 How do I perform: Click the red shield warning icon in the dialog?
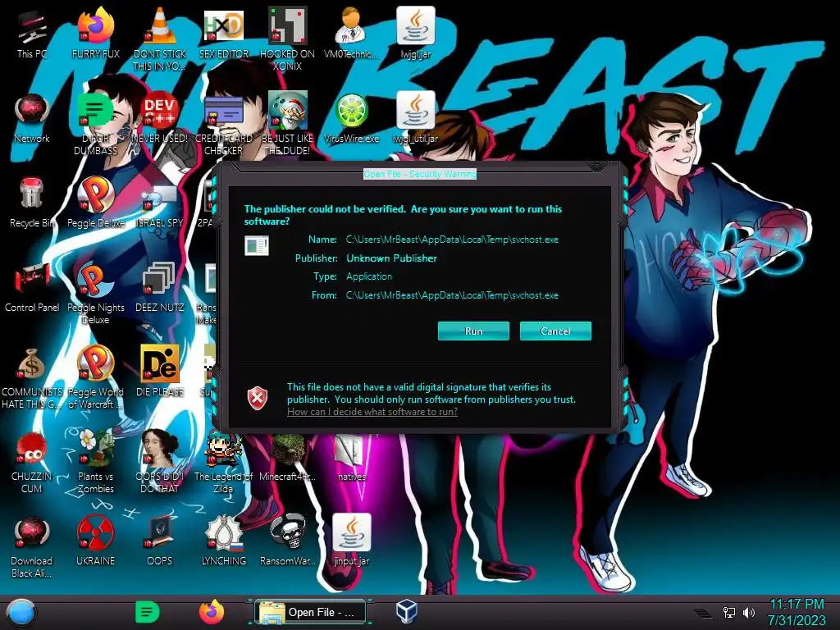click(258, 398)
